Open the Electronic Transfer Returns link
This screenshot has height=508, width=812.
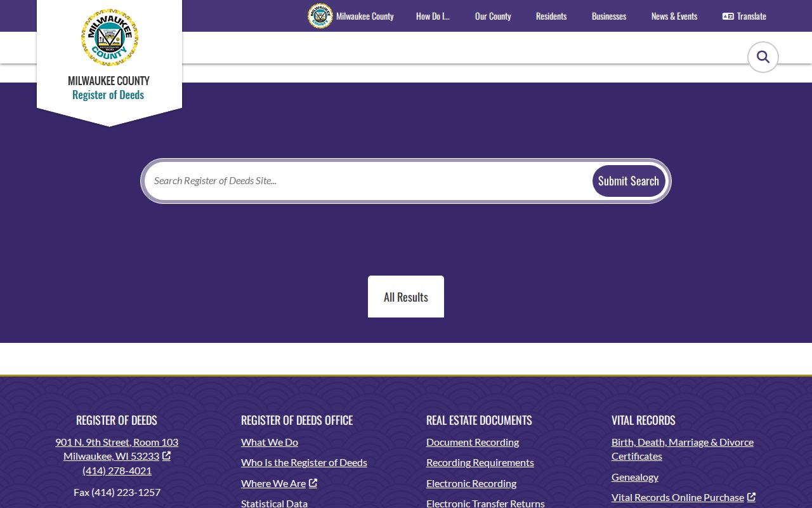[485, 504]
